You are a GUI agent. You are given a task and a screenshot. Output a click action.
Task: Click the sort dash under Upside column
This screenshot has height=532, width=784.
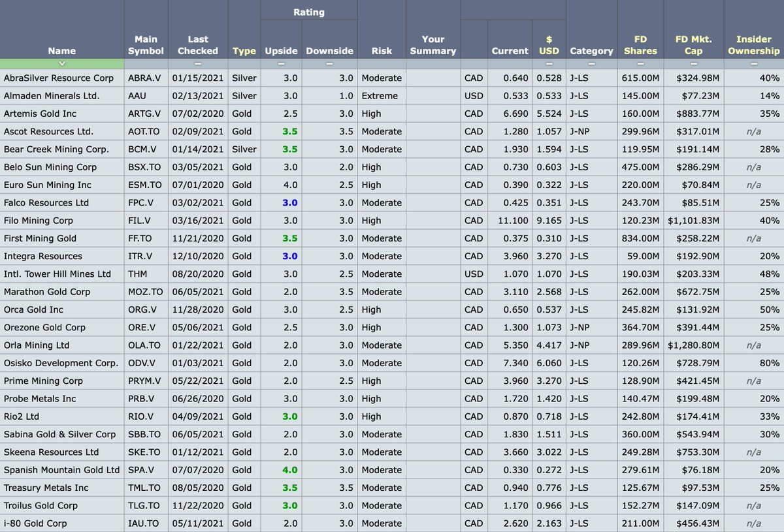click(x=281, y=64)
